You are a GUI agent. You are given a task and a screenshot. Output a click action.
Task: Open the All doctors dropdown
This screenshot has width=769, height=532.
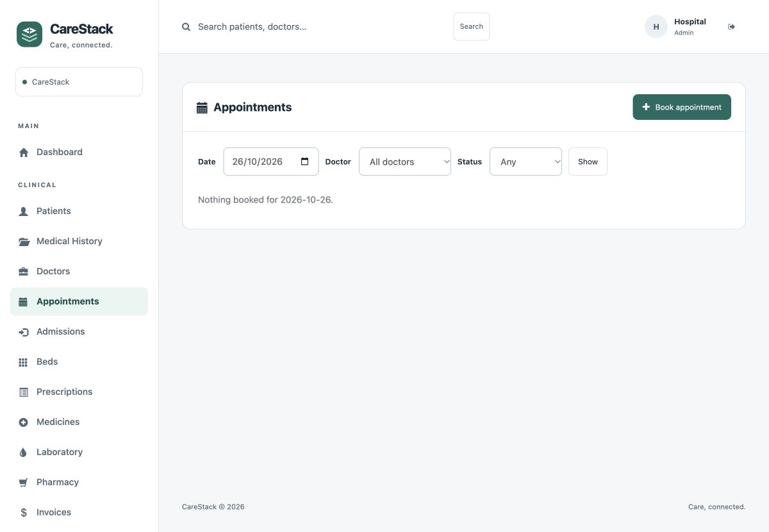click(405, 162)
